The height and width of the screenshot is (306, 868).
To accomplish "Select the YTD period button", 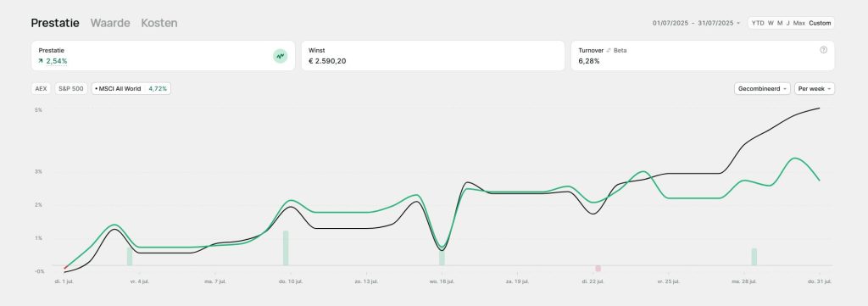I will (x=758, y=23).
